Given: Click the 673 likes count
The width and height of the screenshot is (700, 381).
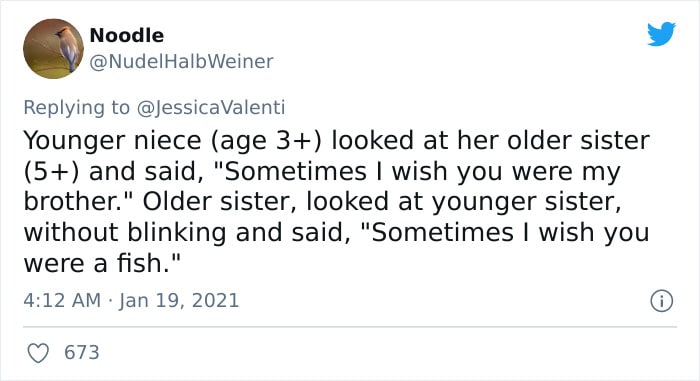Looking at the screenshot, I should [x=82, y=352].
